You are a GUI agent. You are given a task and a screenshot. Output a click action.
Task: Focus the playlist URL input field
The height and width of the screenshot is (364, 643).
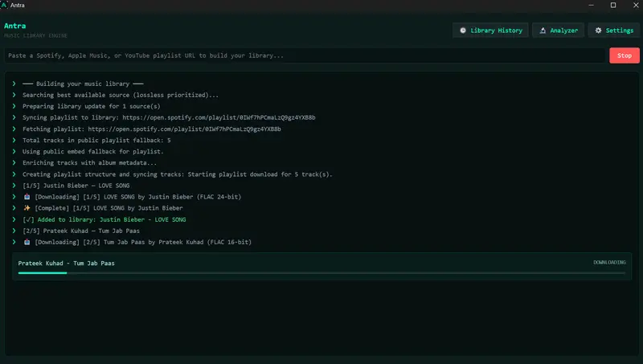pyautogui.click(x=305, y=55)
